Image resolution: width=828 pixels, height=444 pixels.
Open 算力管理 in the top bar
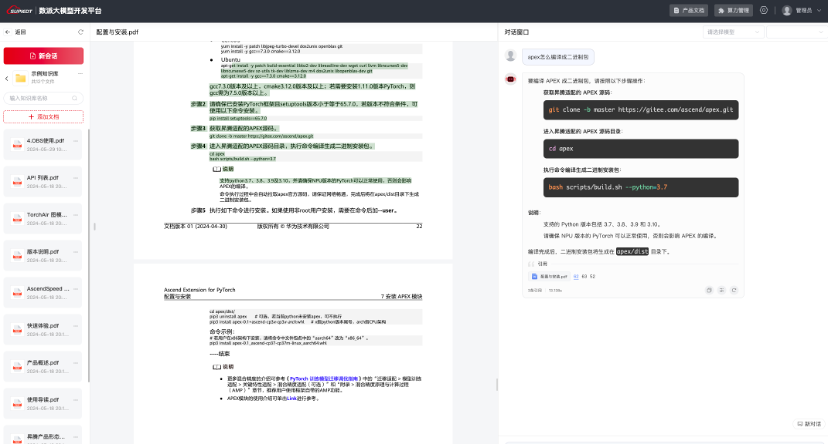(733, 11)
